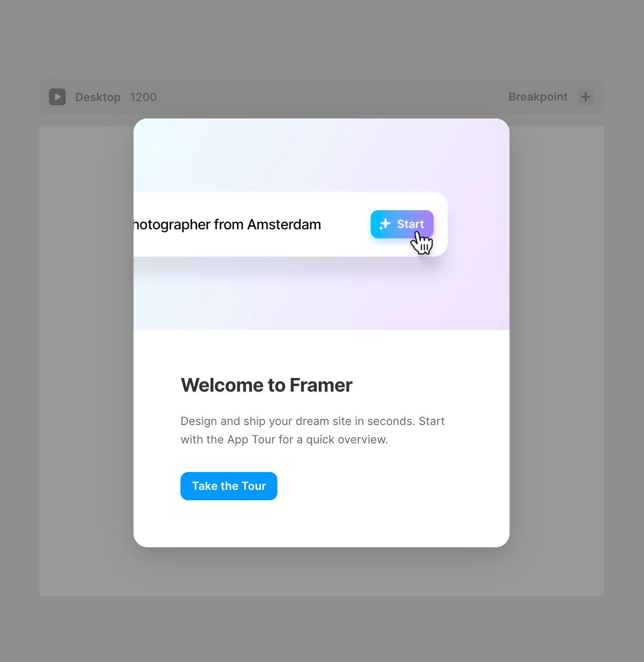Image resolution: width=644 pixels, height=662 pixels.
Task: Click the pastel gradient banner above the prompt card
Action: 322,155
